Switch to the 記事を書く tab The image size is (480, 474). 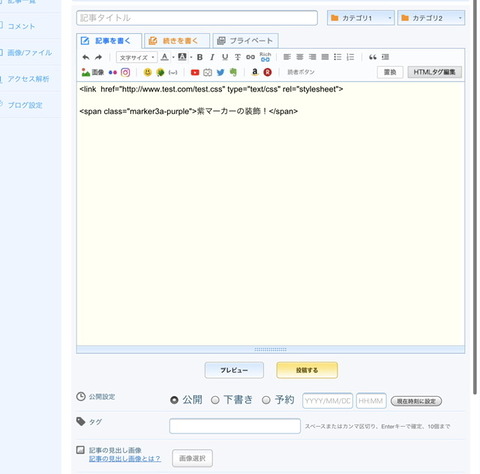(x=109, y=41)
